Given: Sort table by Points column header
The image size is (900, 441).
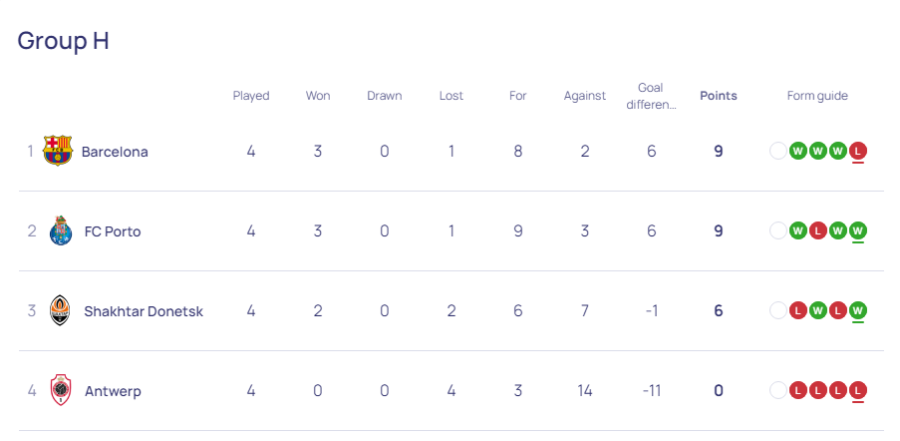Looking at the screenshot, I should click(718, 96).
